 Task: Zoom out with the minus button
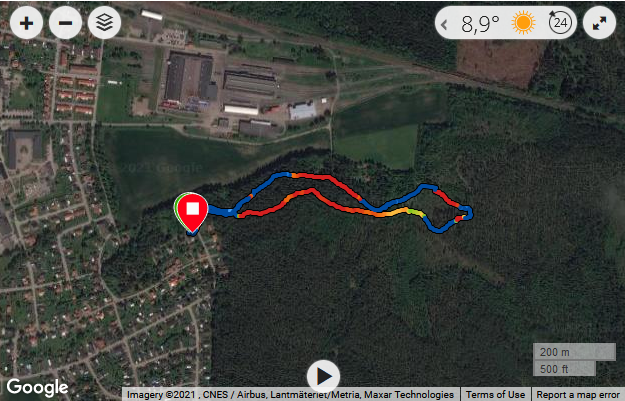65,23
